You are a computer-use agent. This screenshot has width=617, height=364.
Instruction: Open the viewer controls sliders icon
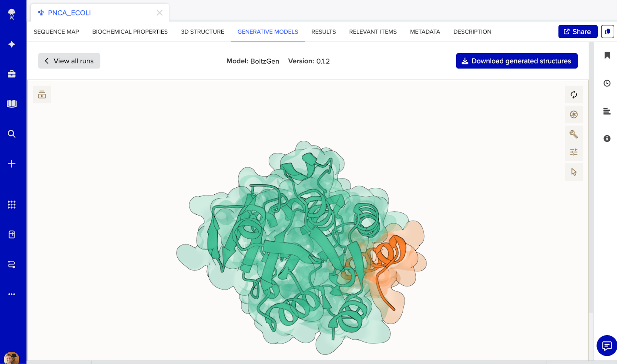pyautogui.click(x=573, y=152)
